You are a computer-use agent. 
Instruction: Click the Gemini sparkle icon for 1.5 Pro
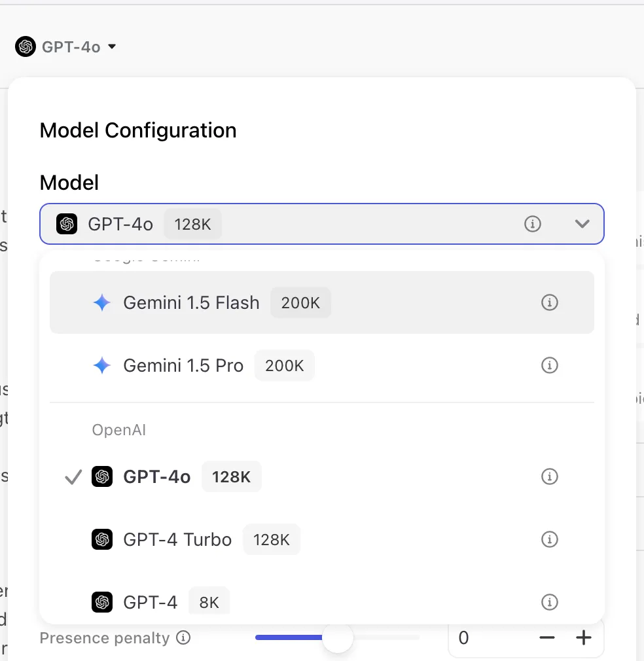[x=102, y=365]
